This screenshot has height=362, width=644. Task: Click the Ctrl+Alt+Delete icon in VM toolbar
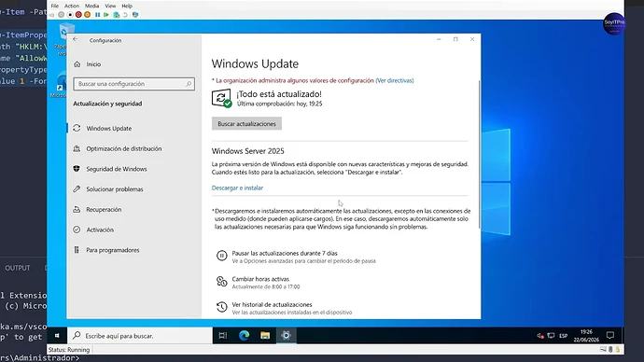[51, 15]
